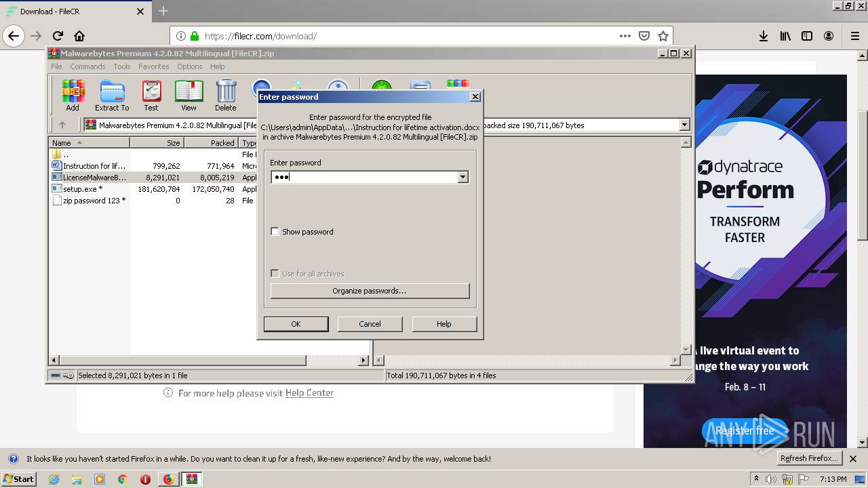The width and height of the screenshot is (868, 488).
Task: Select the Instruction for lif... docx file
Action: [88, 165]
